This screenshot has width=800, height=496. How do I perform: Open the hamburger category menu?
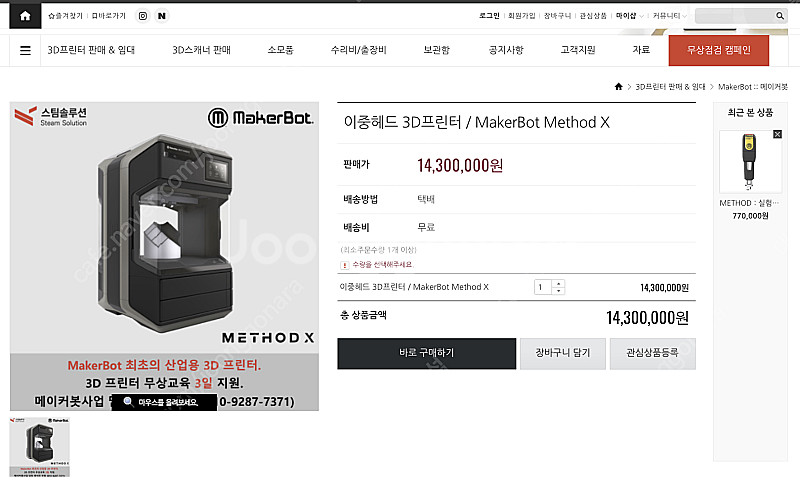point(25,51)
